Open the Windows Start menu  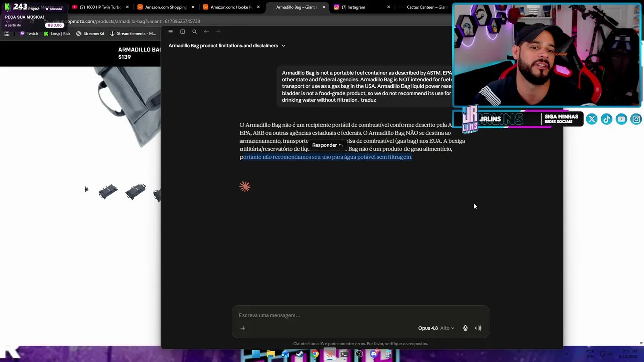tap(256, 355)
